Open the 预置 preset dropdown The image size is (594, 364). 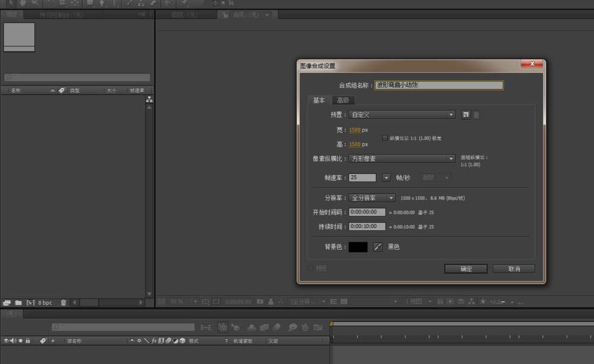(402, 115)
